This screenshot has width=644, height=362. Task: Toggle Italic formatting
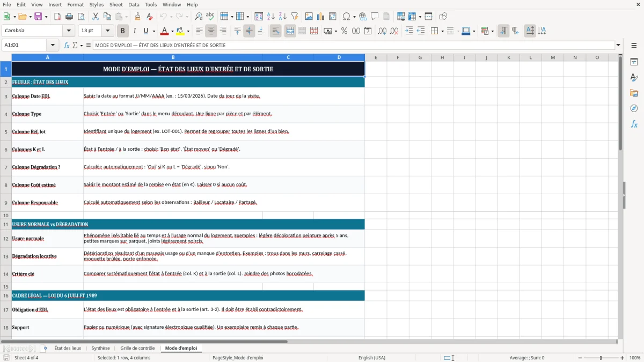[x=134, y=31]
